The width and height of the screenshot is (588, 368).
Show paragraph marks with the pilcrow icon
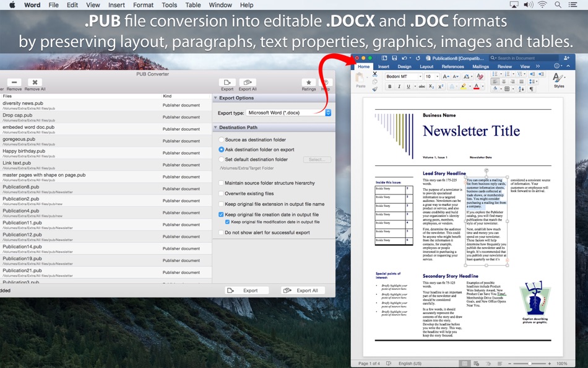531,89
